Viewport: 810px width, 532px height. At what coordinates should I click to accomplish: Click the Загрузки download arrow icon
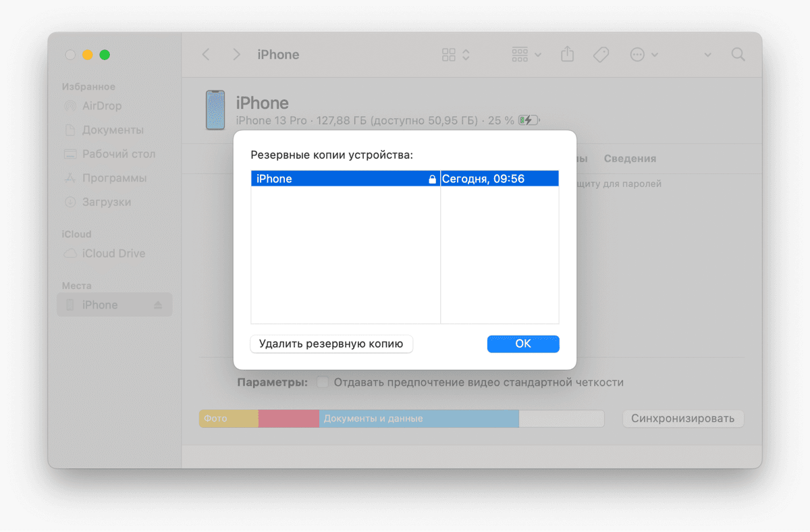click(70, 202)
